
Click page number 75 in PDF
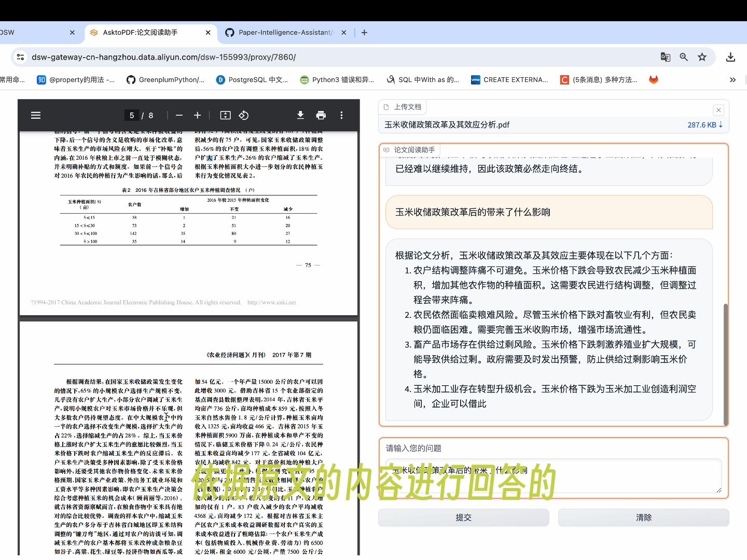point(308,265)
